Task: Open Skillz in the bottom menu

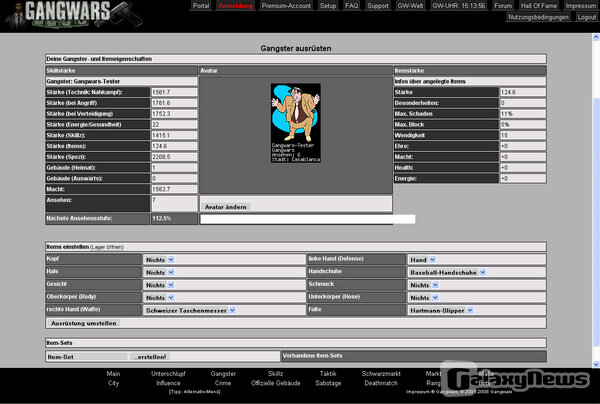Action: tap(276, 374)
